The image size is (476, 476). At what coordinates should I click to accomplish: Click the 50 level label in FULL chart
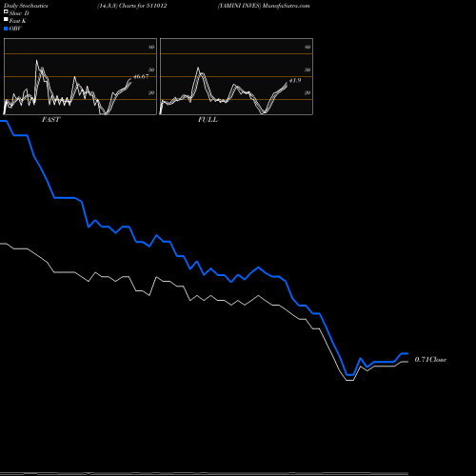pyautogui.click(x=307, y=69)
